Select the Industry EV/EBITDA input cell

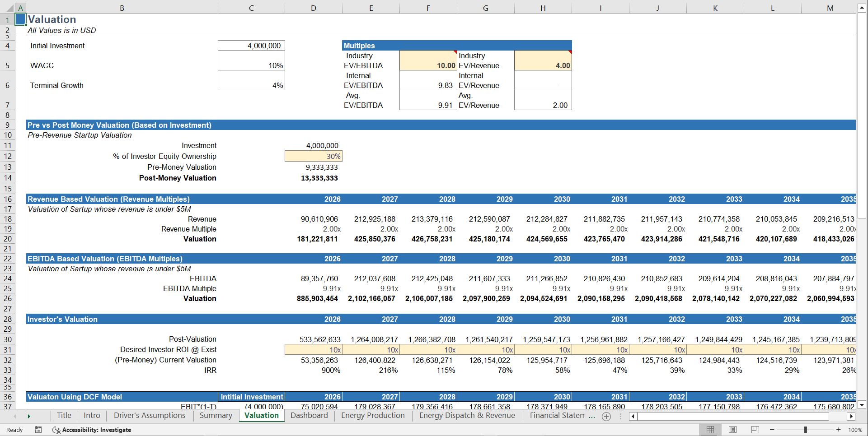pyautogui.click(x=427, y=60)
